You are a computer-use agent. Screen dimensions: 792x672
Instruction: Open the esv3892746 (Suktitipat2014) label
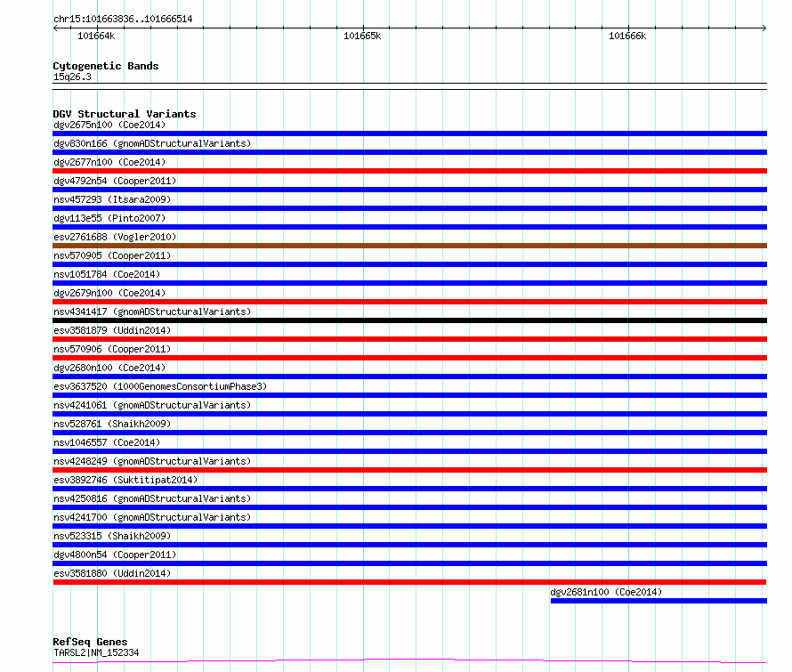(125, 480)
